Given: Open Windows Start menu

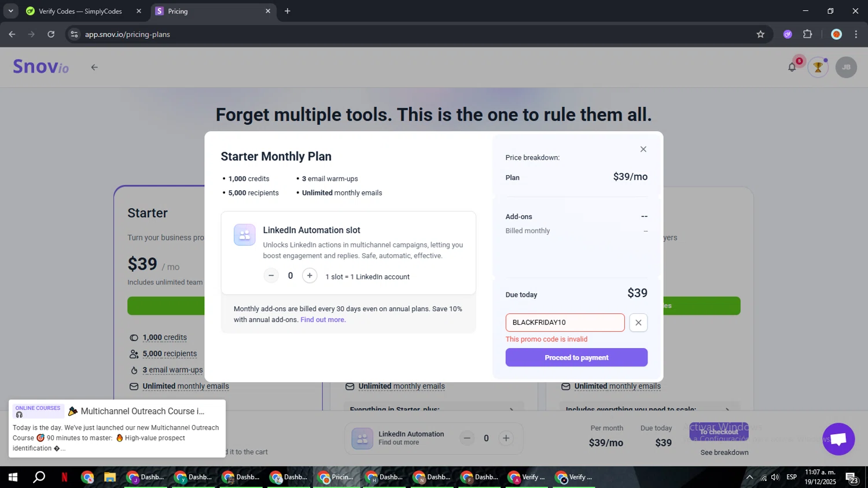Looking at the screenshot, I should pyautogui.click(x=13, y=477).
